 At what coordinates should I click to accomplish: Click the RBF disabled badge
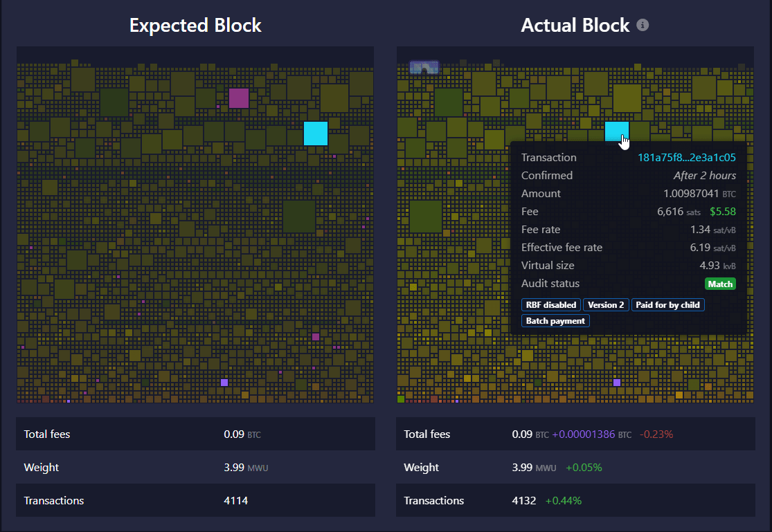(551, 305)
